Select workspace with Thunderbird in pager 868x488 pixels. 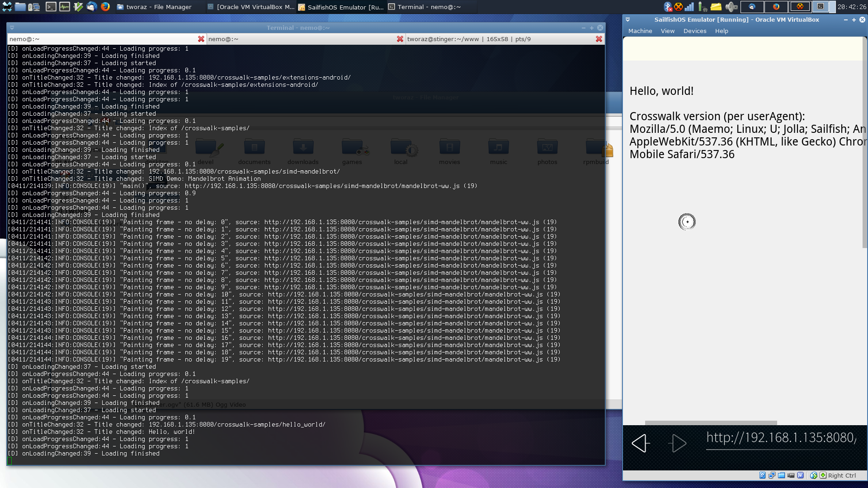coord(752,7)
